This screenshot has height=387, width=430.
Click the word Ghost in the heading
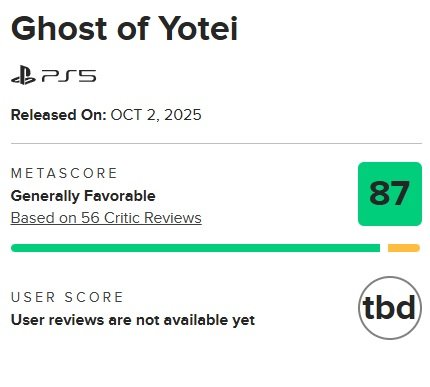pos(60,28)
